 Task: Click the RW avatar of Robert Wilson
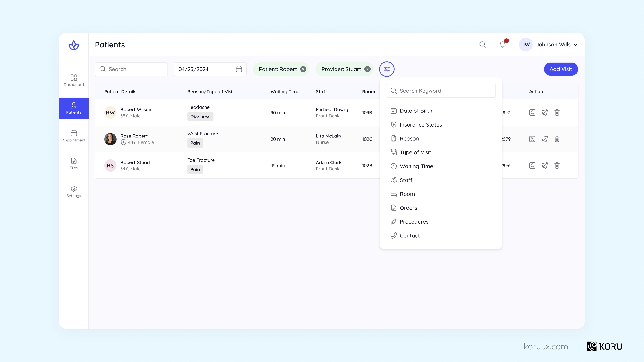click(110, 112)
